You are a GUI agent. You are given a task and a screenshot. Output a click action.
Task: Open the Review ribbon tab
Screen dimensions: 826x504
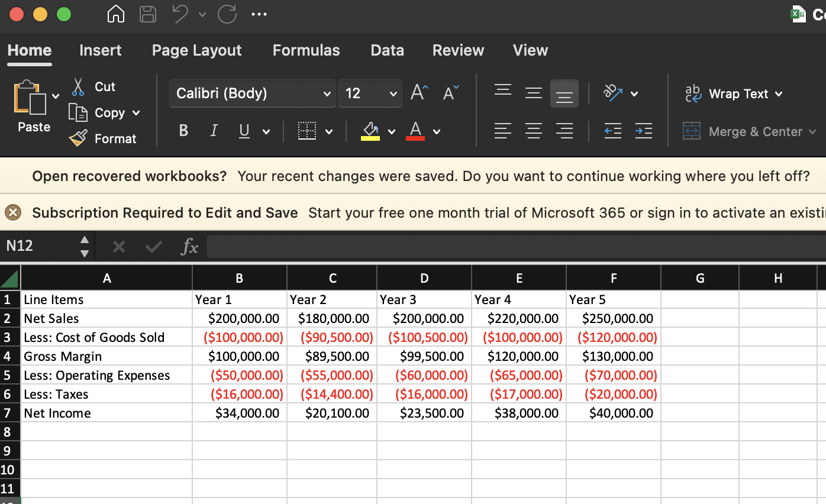(458, 50)
